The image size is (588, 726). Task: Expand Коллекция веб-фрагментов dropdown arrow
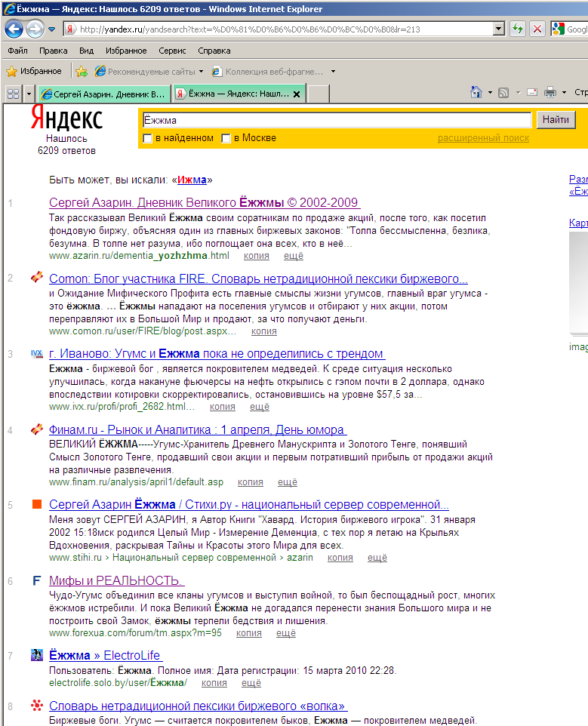(333, 71)
